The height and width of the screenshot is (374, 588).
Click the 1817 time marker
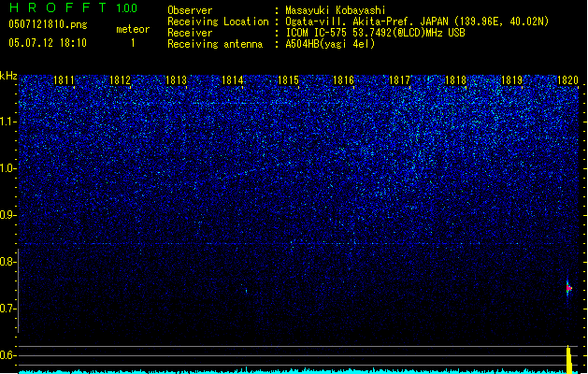(400, 80)
